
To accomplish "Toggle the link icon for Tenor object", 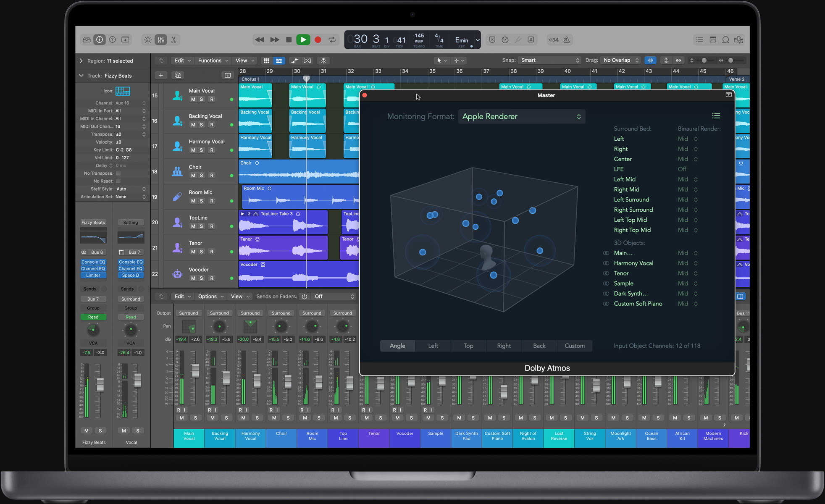I will pyautogui.click(x=606, y=273).
